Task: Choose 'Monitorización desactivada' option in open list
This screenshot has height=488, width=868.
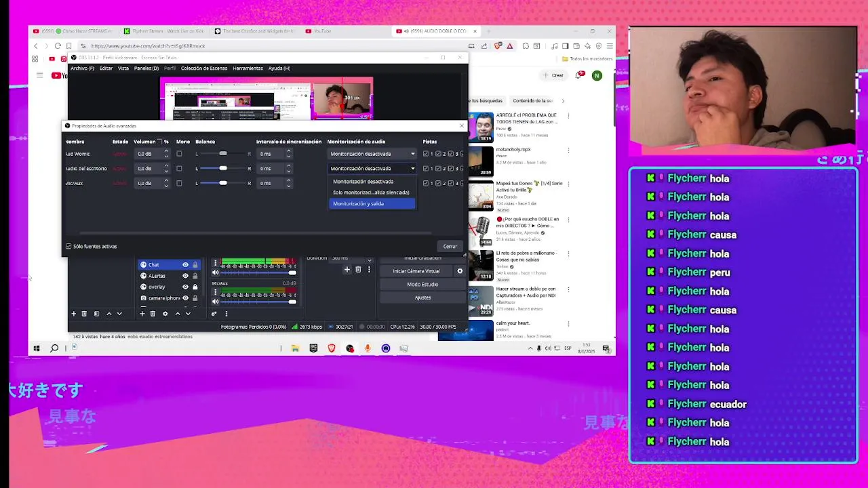Action: pyautogui.click(x=372, y=182)
